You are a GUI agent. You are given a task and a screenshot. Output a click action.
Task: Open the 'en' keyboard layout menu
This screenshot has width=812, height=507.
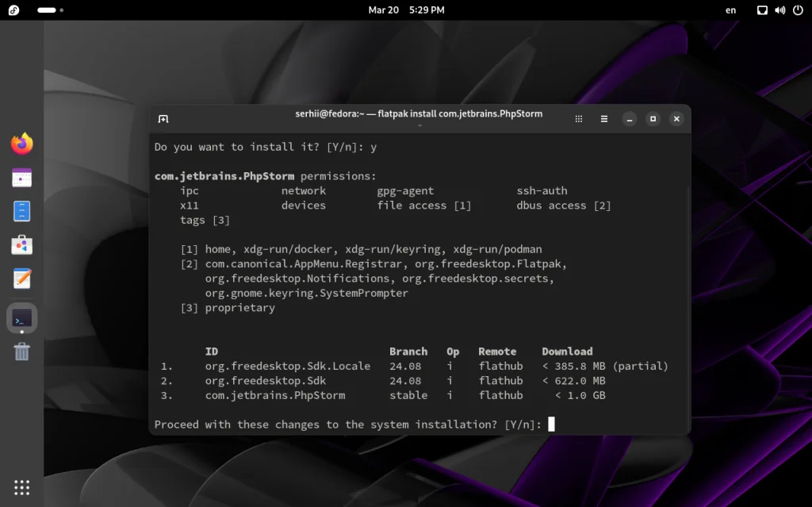pyautogui.click(x=730, y=10)
